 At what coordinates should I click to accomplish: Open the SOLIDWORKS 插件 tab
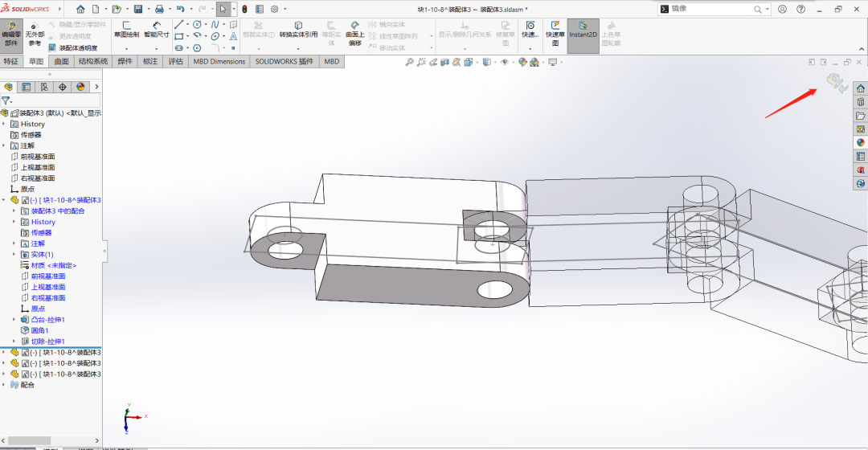[x=284, y=61]
